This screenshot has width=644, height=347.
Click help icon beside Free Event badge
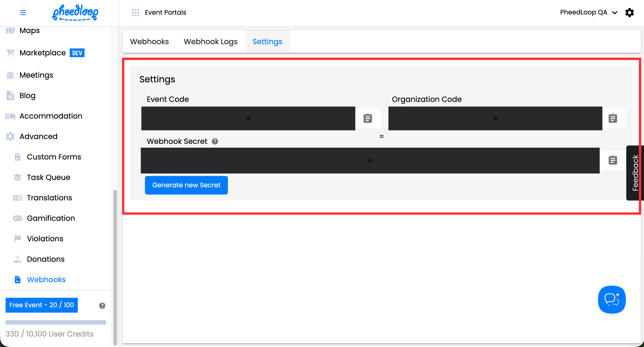click(x=102, y=305)
